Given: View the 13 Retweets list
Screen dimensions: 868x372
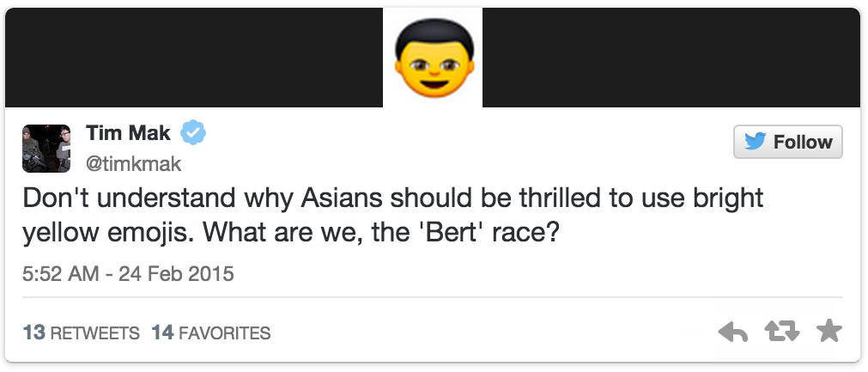Looking at the screenshot, I should click(82, 332).
